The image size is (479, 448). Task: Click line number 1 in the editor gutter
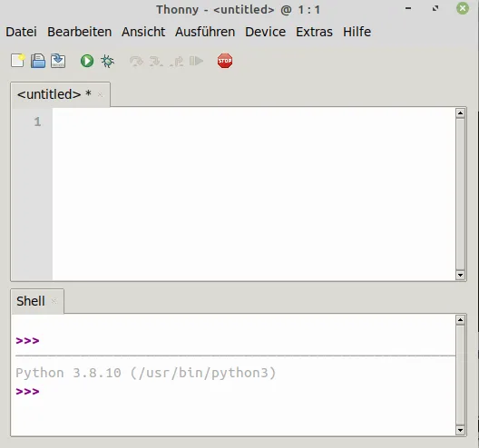coord(37,122)
